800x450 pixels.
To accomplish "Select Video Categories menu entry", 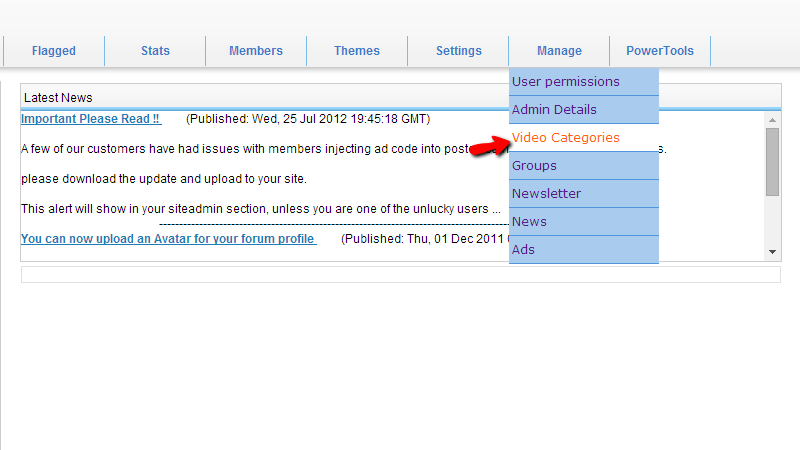I will 584,138.
